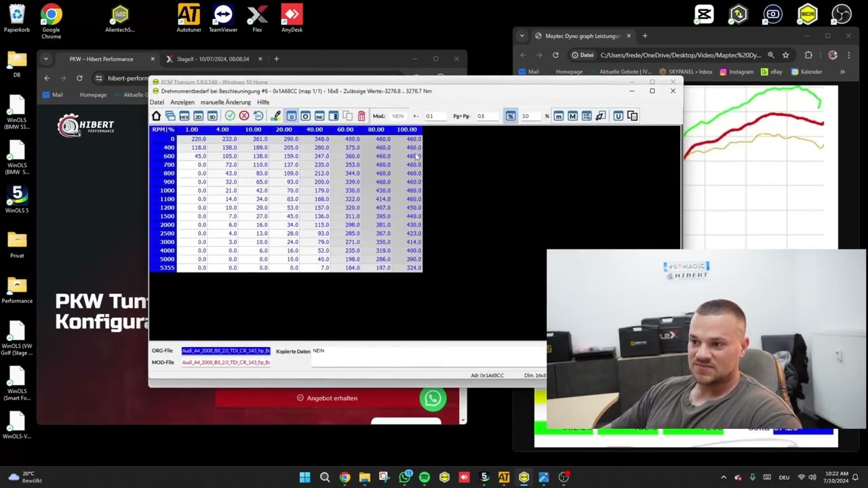The width and height of the screenshot is (868, 488).
Task: Open WhatsApp from the taskbar
Action: coord(405,477)
